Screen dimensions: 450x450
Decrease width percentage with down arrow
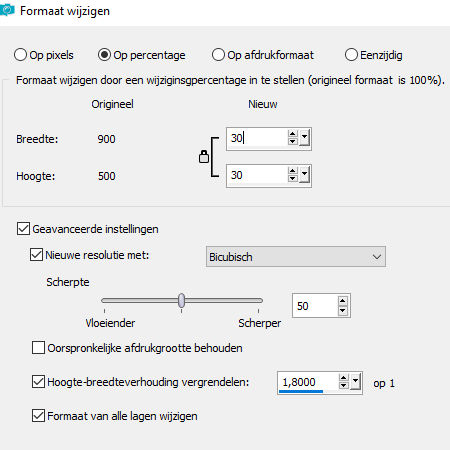[x=293, y=141]
